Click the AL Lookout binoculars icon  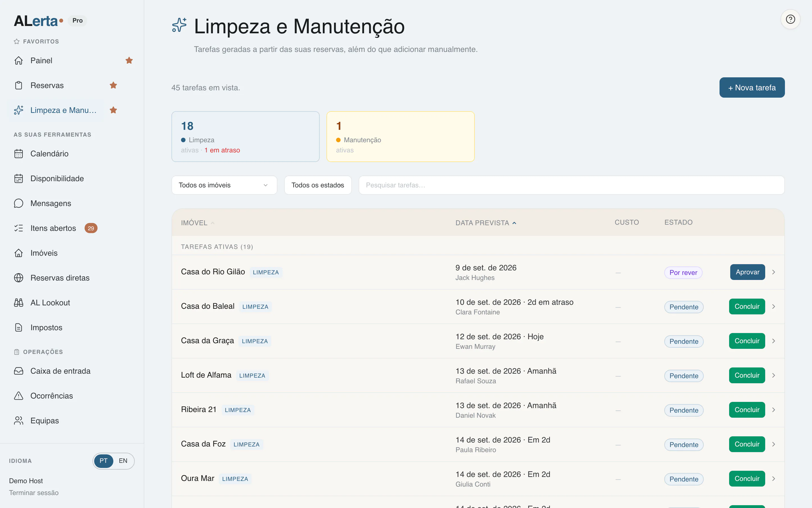(19, 303)
